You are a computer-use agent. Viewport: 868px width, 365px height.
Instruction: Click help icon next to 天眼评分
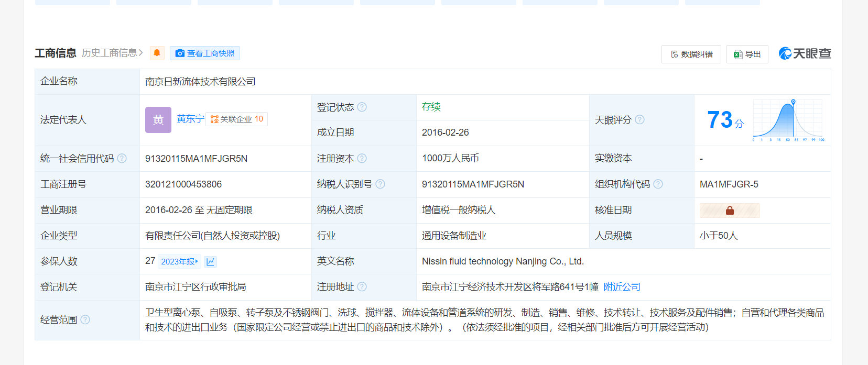[639, 119]
